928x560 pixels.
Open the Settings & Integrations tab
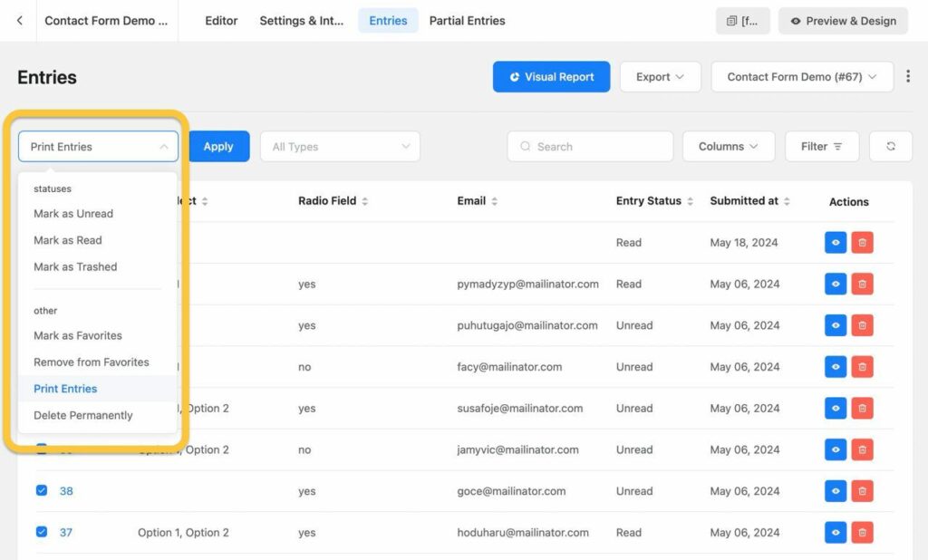pos(301,21)
